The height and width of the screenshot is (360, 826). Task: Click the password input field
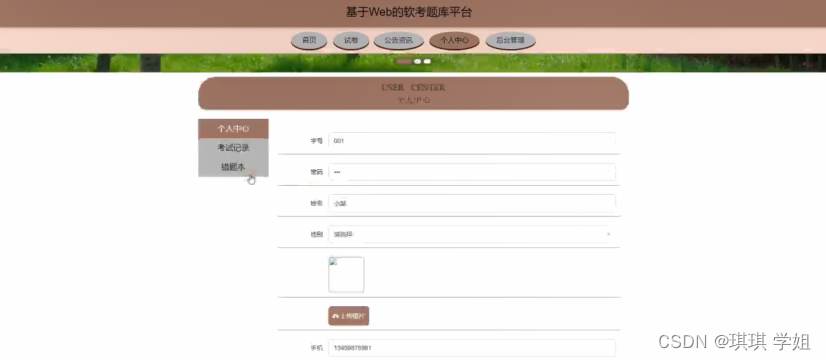(472, 172)
